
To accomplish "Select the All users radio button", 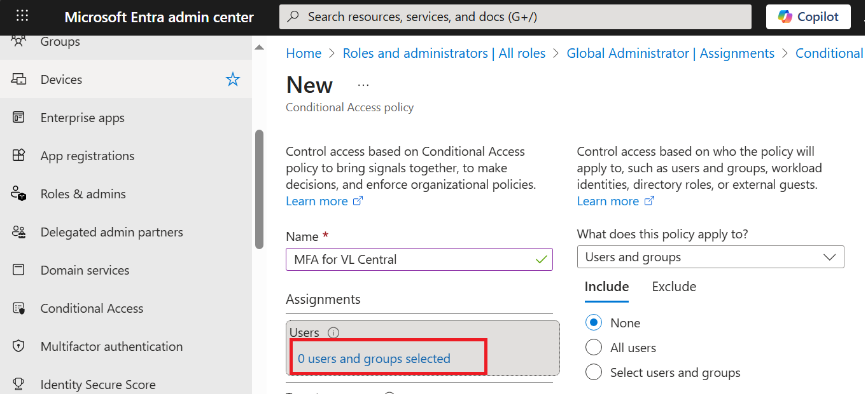I will click(x=594, y=348).
